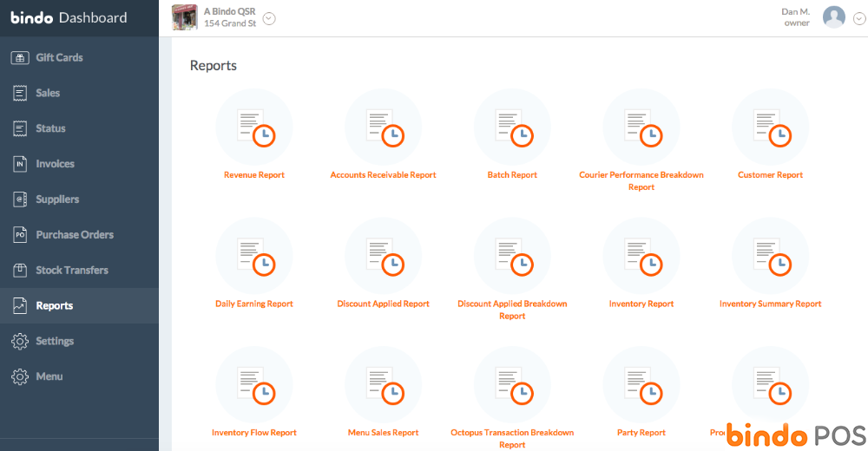This screenshot has height=451, width=868.
Task: Click the user profile avatar
Action: pos(833,17)
